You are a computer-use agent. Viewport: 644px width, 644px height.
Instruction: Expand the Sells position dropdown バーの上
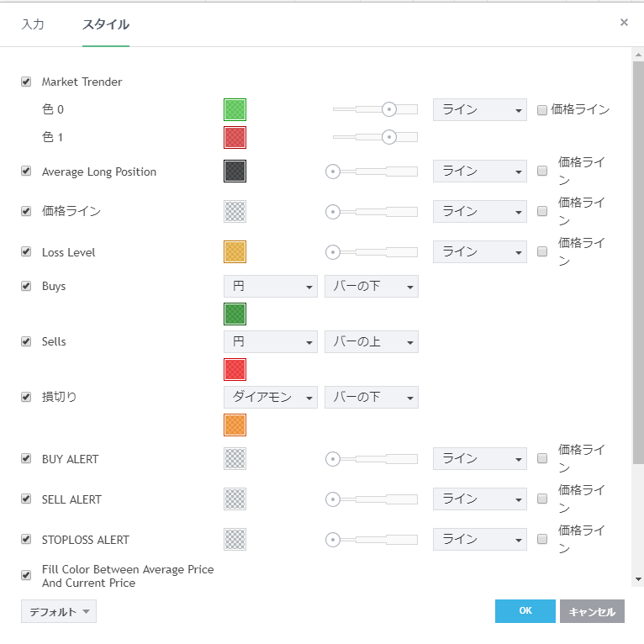(371, 342)
